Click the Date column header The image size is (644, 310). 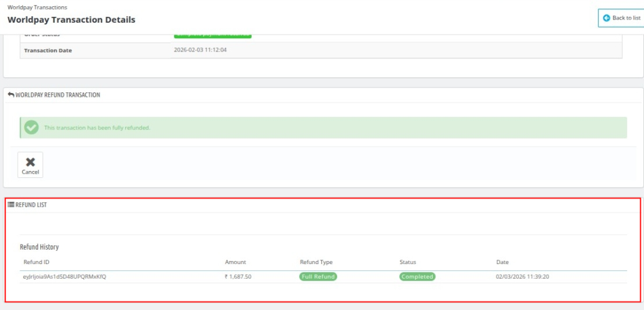coord(502,262)
